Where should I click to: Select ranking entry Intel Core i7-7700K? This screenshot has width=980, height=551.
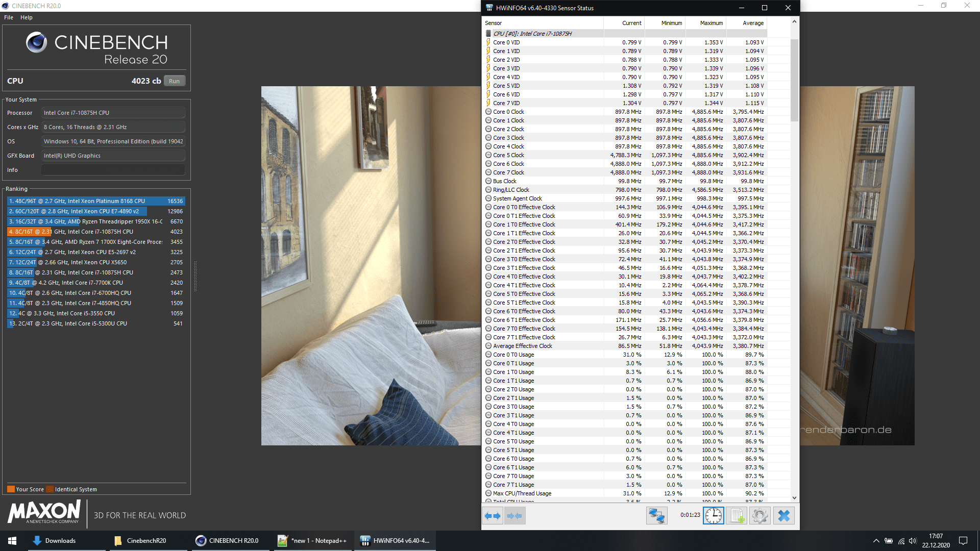[96, 283]
